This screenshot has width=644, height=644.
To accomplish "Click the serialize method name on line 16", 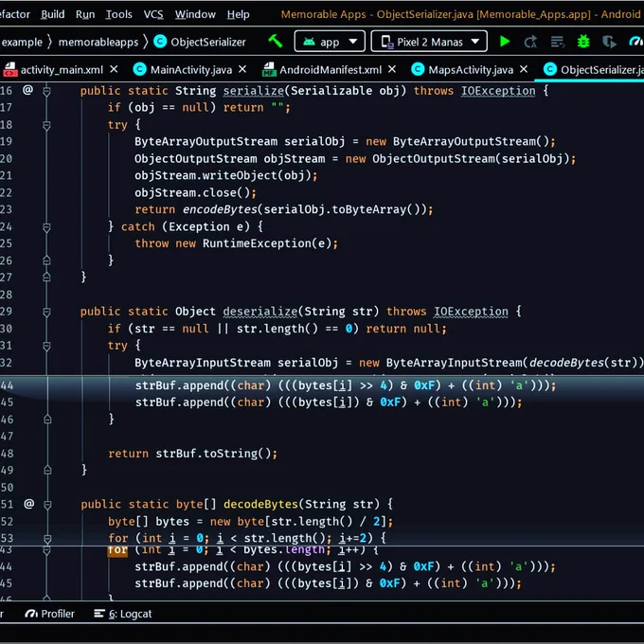I will click(x=254, y=91).
